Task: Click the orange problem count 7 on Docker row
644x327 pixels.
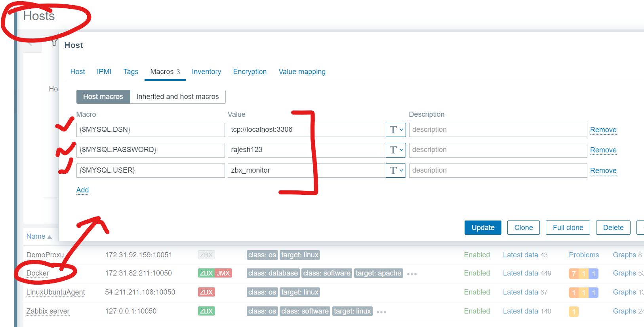Action: click(x=574, y=274)
